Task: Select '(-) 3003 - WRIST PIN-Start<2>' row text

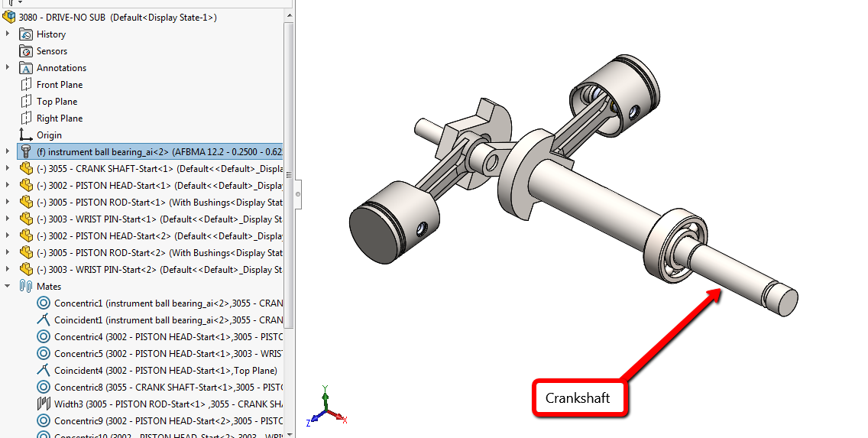Action: coord(96,270)
